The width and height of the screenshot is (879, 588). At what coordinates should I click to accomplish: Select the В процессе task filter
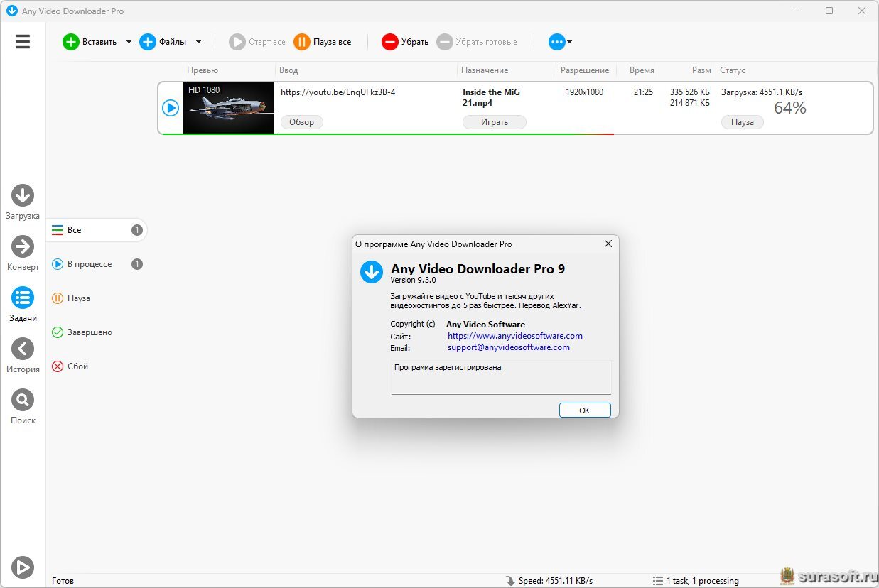pos(97,264)
